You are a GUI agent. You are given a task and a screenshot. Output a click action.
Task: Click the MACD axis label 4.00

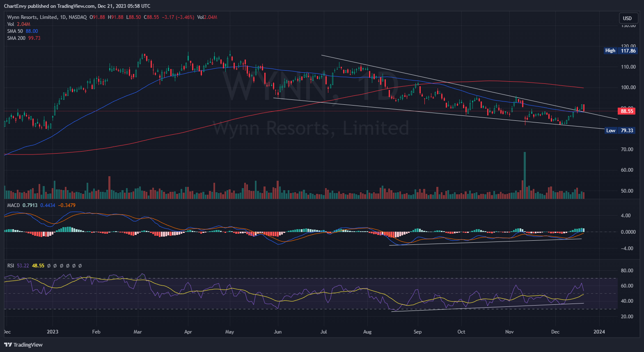tap(626, 216)
